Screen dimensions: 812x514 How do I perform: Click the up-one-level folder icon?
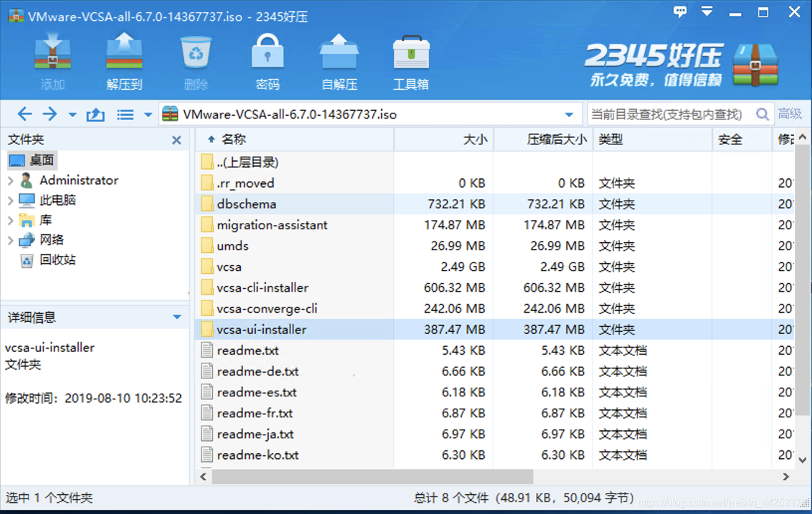pyautogui.click(x=95, y=115)
